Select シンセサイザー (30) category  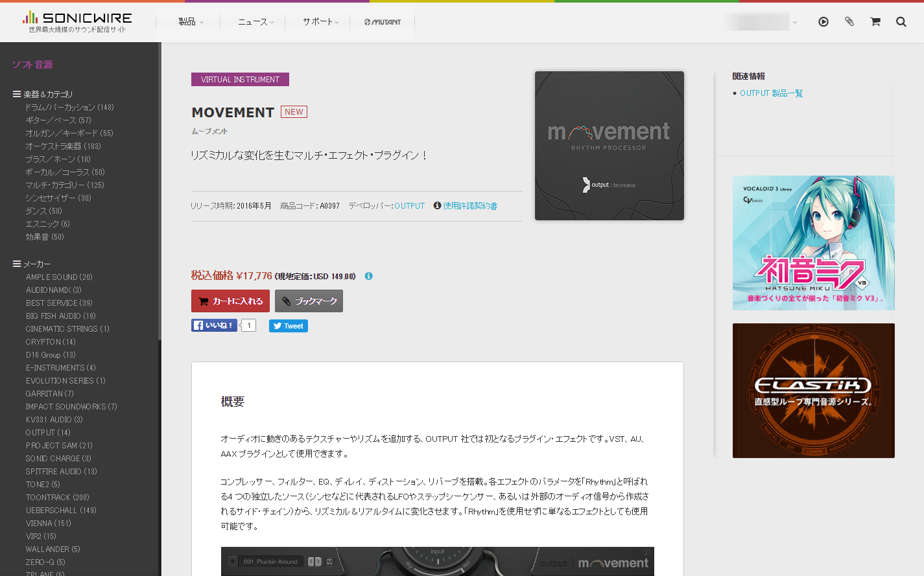click(58, 198)
